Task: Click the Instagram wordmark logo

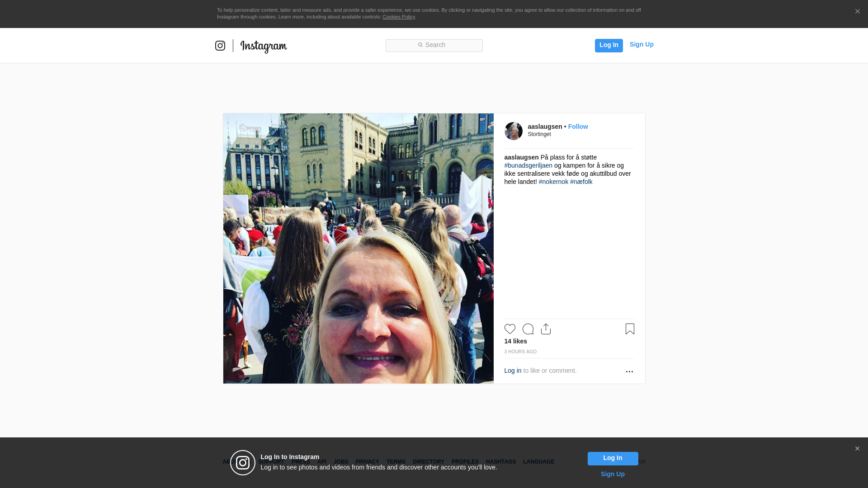Action: click(264, 46)
